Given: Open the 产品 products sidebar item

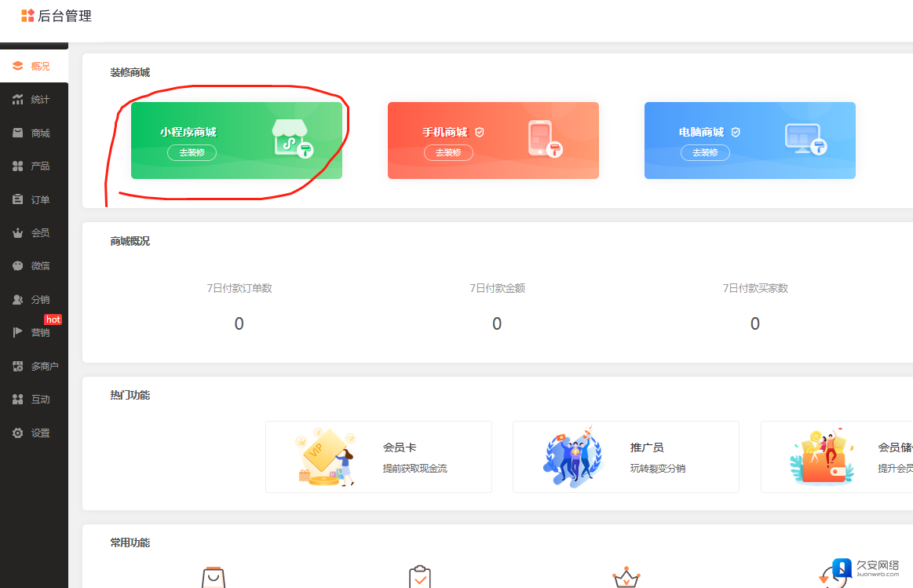Looking at the screenshot, I should (34, 166).
